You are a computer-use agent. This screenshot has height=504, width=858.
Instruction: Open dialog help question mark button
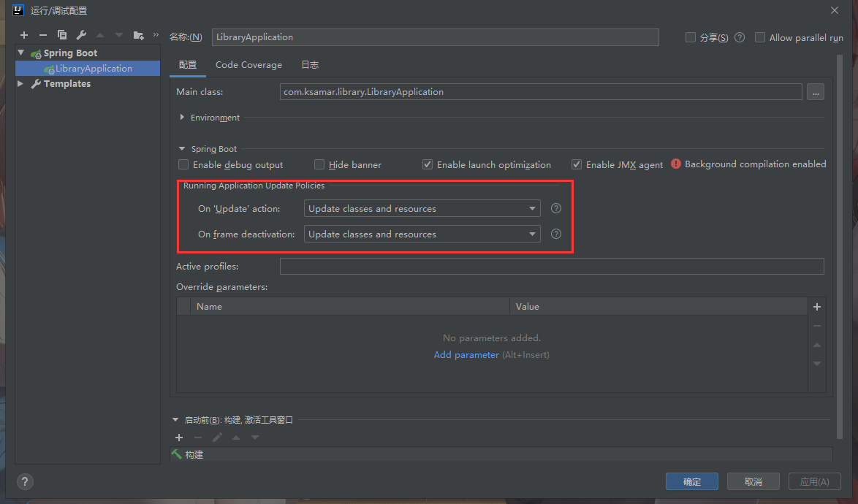[25, 481]
